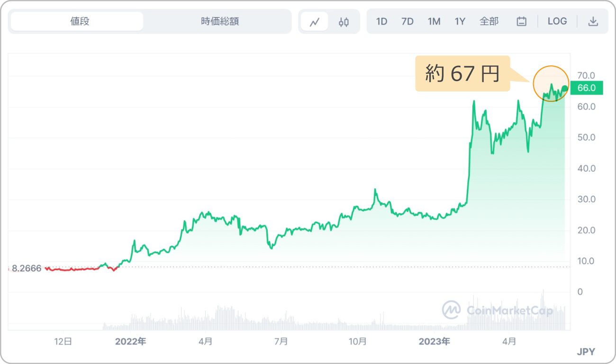Viewport: 616px width, 364px height.
Task: Click the 約 67 円 annotation callout
Action: (x=462, y=74)
